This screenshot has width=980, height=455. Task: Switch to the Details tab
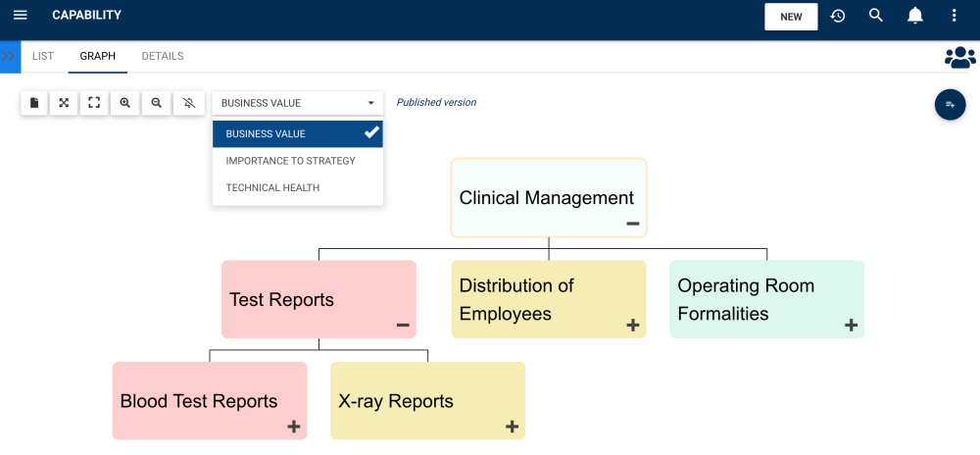[x=163, y=57]
